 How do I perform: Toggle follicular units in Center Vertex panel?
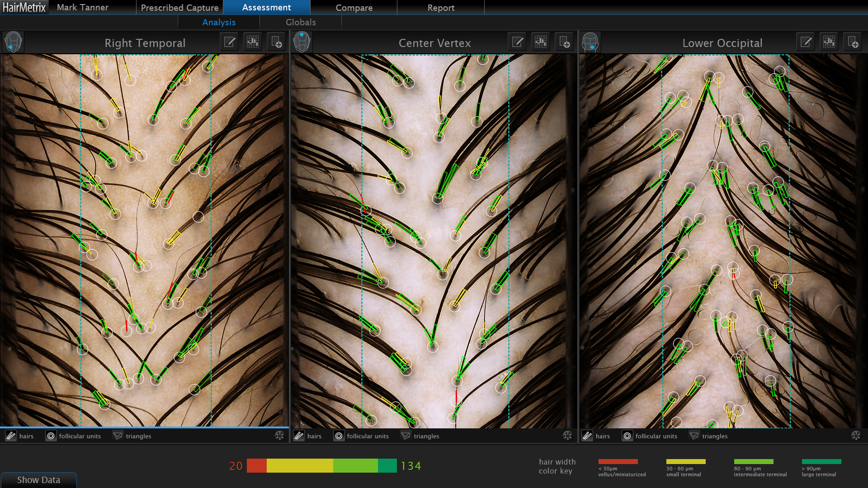tap(361, 436)
